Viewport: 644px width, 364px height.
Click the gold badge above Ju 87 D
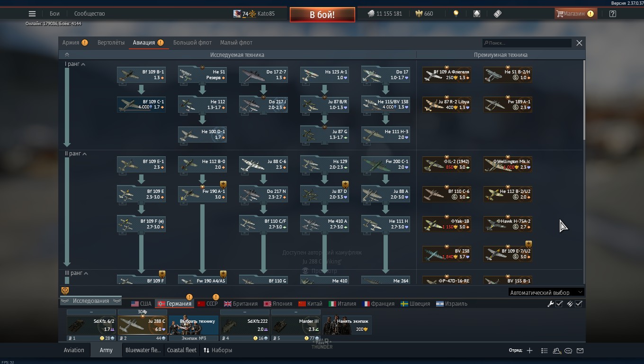pyautogui.click(x=345, y=184)
